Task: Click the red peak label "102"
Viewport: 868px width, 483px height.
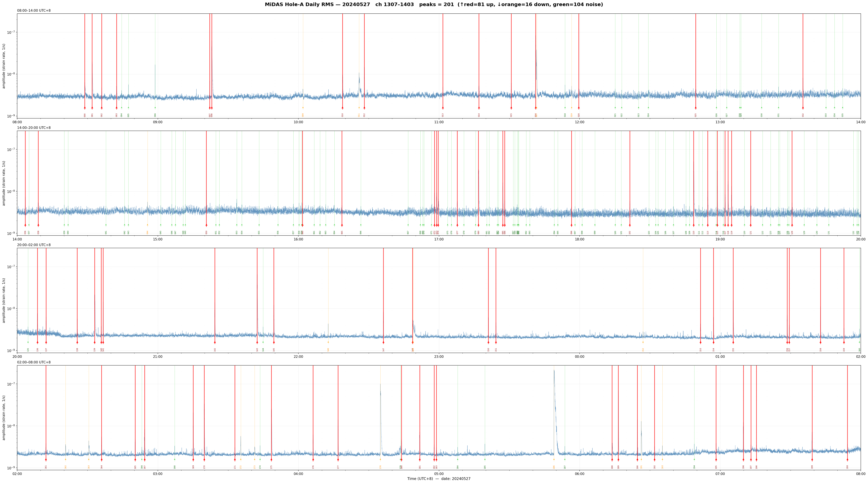Action: 630,232
